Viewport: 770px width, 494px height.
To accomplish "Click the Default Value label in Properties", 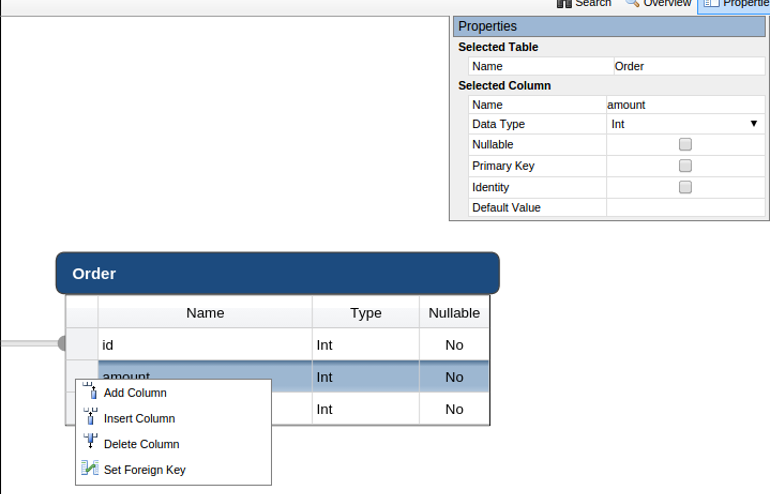I will pos(506,208).
